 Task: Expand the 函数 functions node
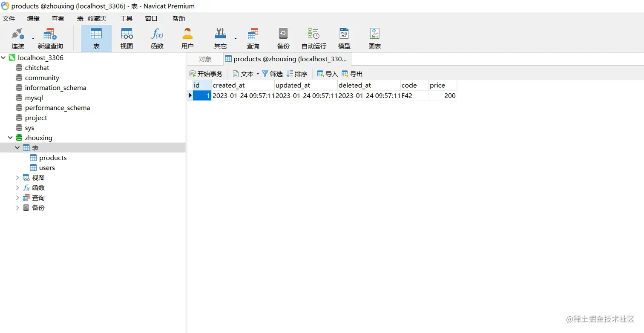pos(17,188)
